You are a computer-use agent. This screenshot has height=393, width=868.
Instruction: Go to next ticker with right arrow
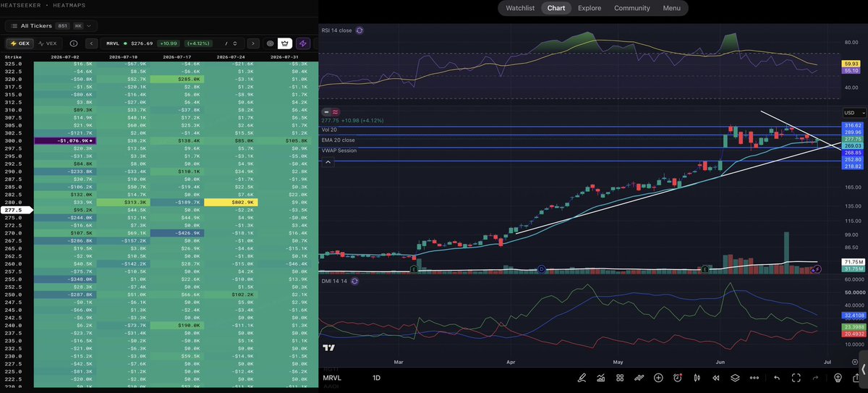[x=252, y=43]
